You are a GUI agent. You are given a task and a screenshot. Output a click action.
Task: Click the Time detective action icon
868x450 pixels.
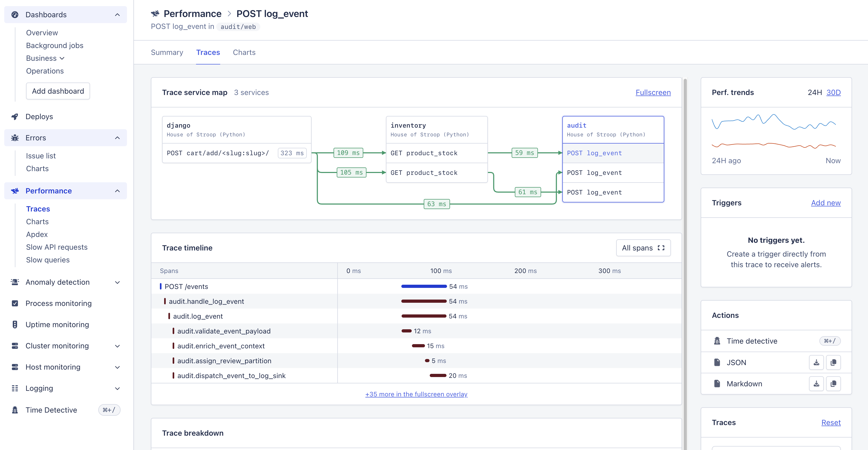click(x=717, y=341)
